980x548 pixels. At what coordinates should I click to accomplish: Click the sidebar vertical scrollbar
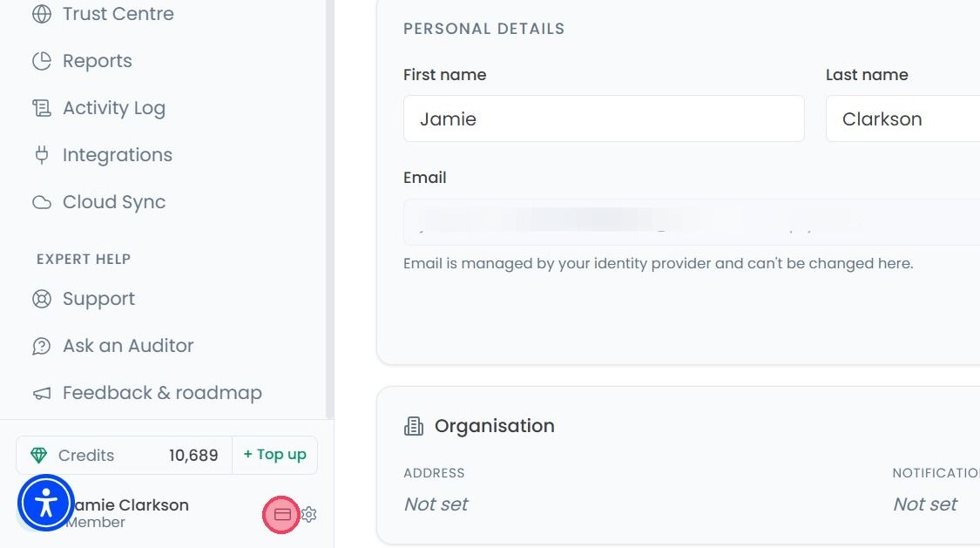(x=329, y=209)
